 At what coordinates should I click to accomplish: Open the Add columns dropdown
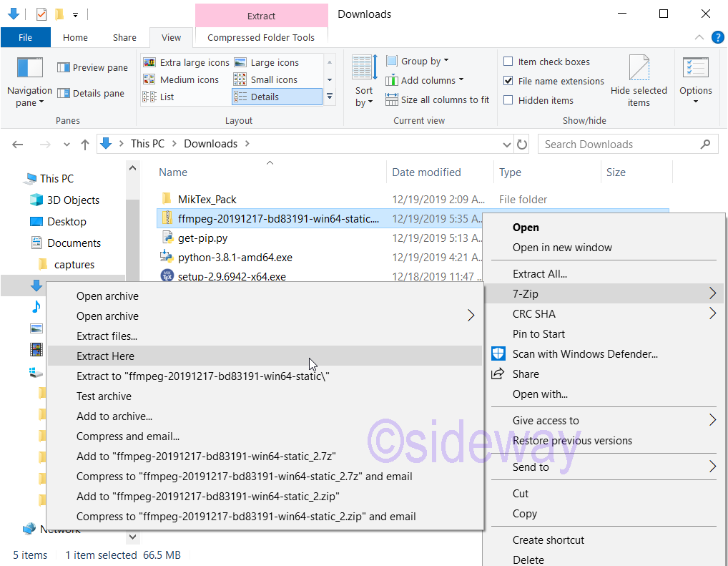coord(424,80)
